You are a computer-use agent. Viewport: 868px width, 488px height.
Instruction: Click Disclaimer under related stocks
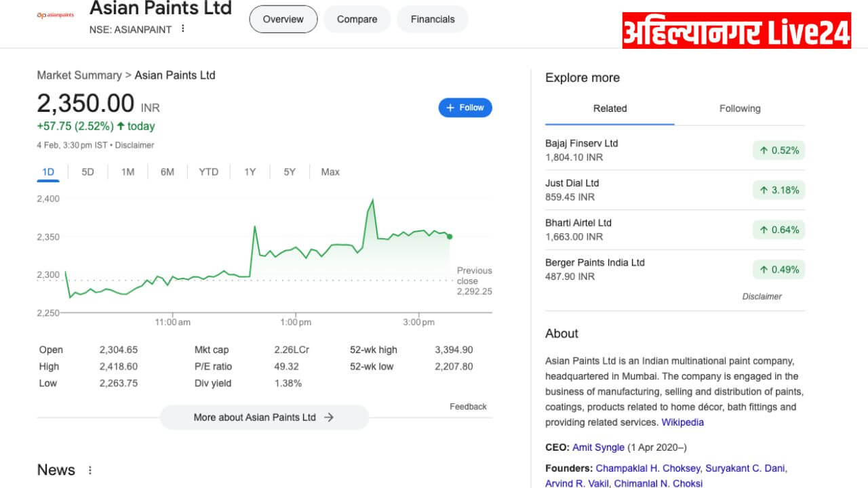click(x=762, y=296)
